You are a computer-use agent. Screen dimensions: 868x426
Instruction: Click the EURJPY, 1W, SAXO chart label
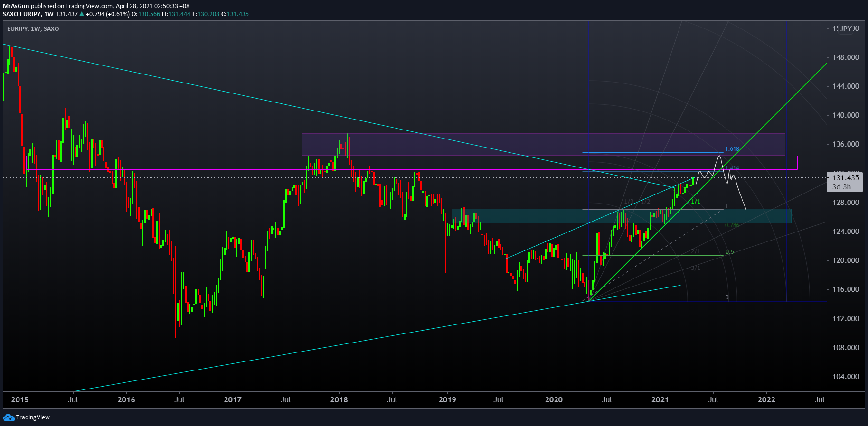pos(33,29)
